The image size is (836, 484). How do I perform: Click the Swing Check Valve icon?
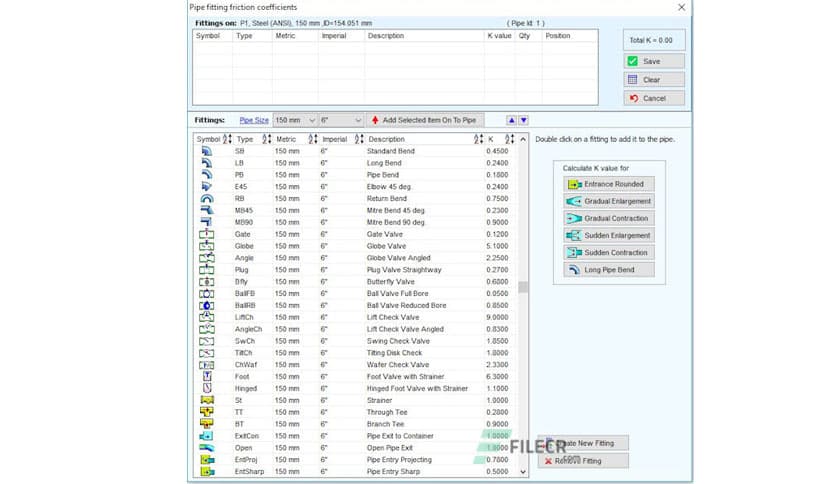coord(207,341)
